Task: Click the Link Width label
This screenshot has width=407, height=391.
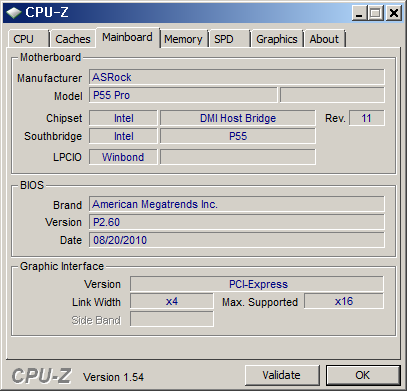Action: tap(96, 302)
